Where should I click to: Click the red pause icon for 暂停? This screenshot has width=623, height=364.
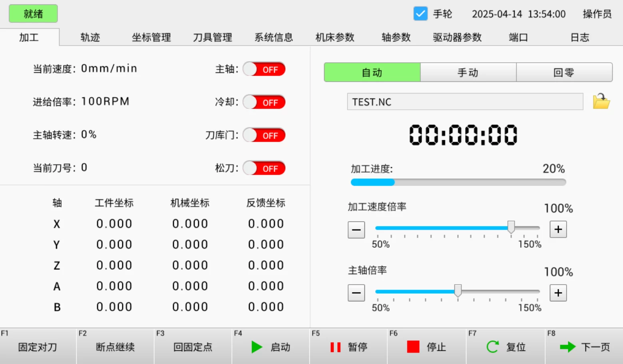pyautogui.click(x=335, y=347)
